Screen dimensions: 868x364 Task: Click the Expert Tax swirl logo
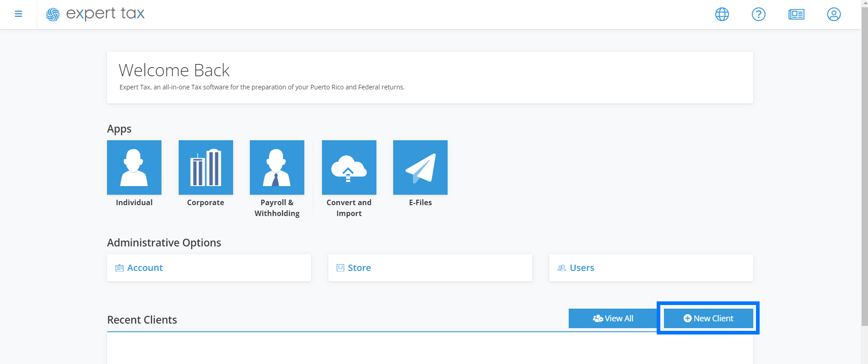(x=53, y=15)
